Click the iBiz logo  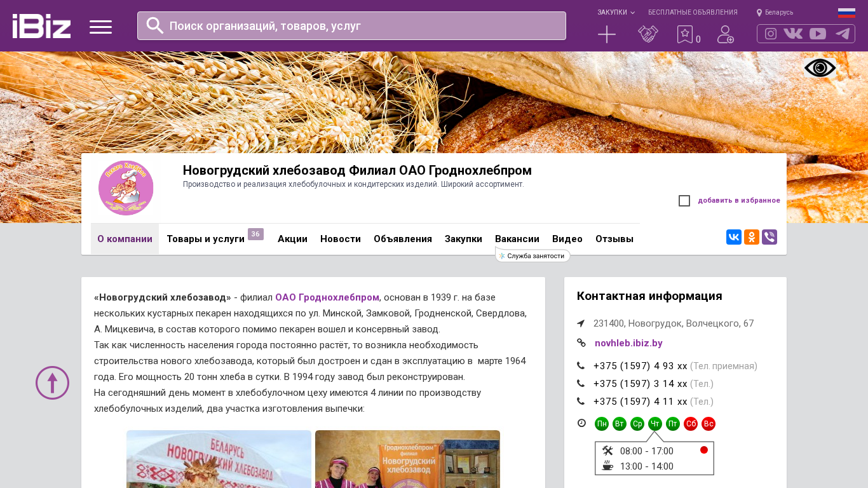click(x=41, y=26)
